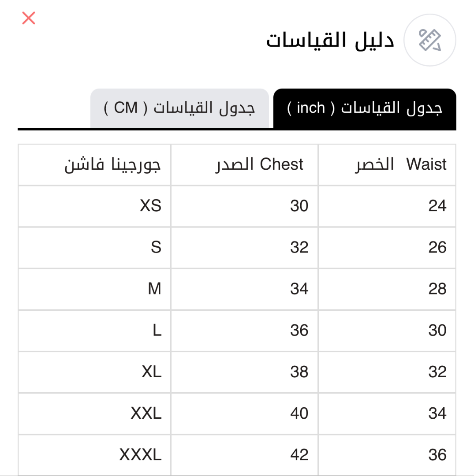Click the جورجينا فاشن column header

tap(113, 164)
